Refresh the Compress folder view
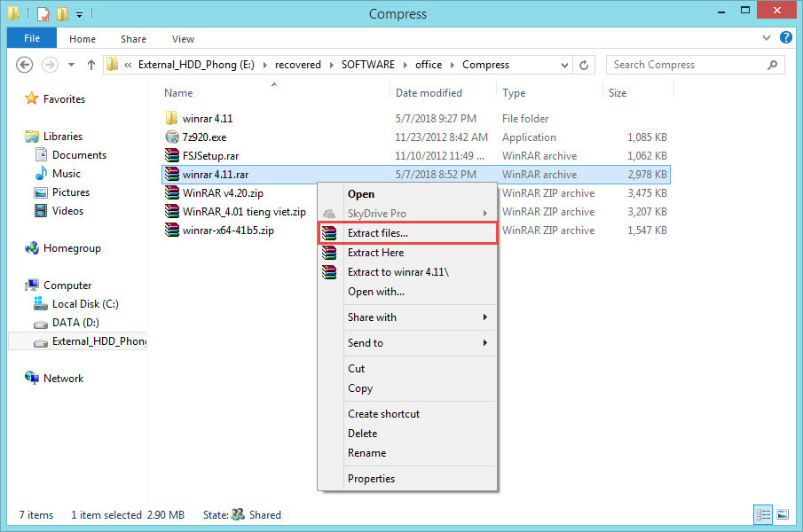 (584, 65)
